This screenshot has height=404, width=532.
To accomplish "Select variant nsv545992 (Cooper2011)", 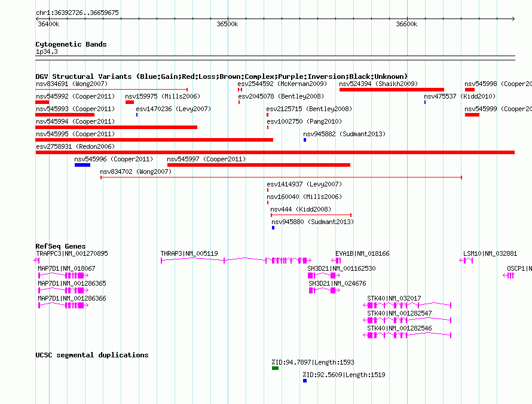I will click(x=75, y=96).
